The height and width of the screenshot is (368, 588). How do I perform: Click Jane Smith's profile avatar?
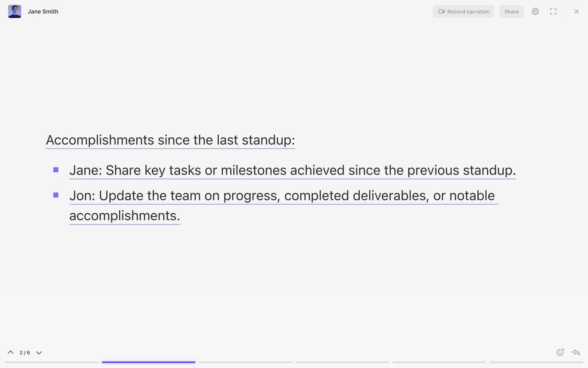pyautogui.click(x=15, y=11)
